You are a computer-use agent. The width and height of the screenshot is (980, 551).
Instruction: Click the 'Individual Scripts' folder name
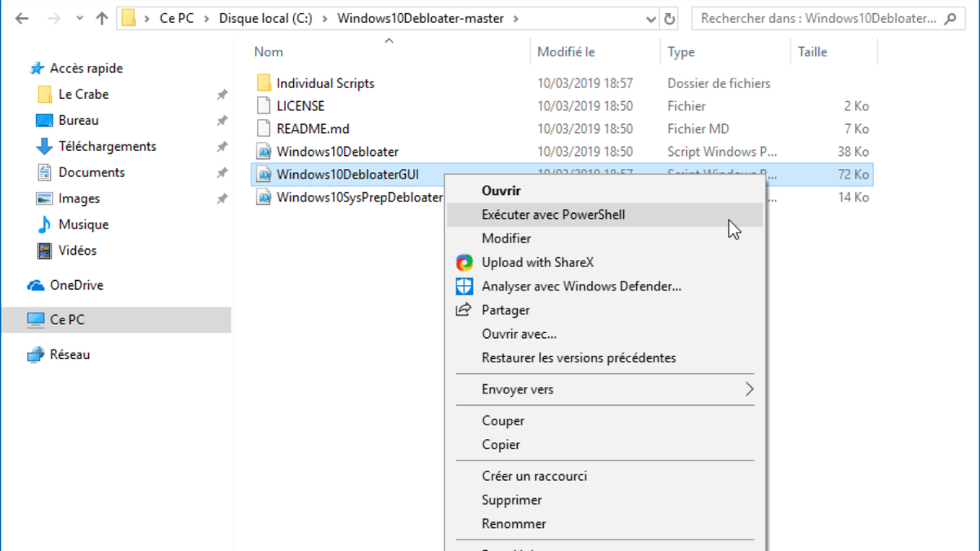click(x=325, y=83)
